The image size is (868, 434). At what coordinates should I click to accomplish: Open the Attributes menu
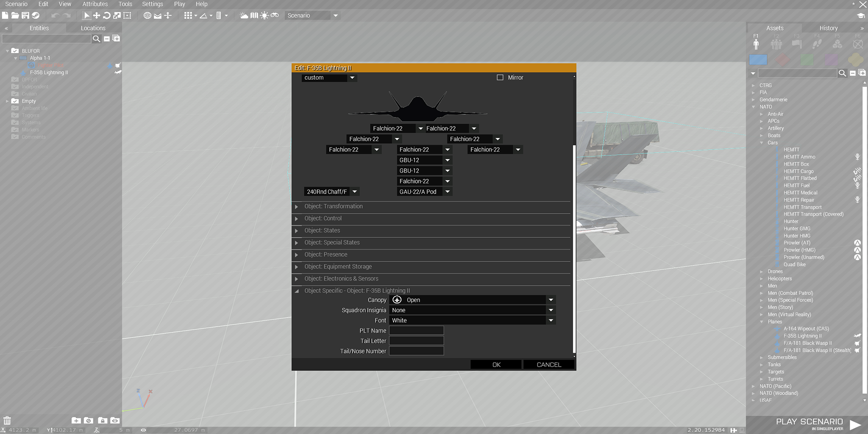[x=95, y=4]
